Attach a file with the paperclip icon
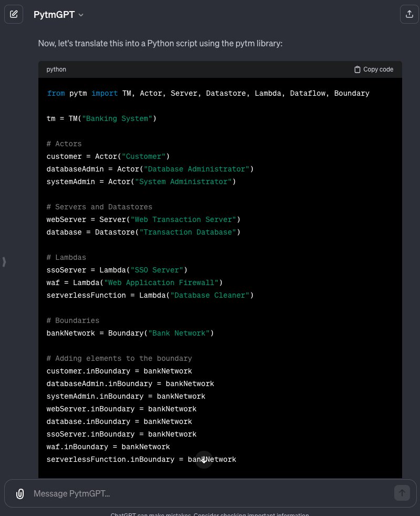 coord(20,493)
